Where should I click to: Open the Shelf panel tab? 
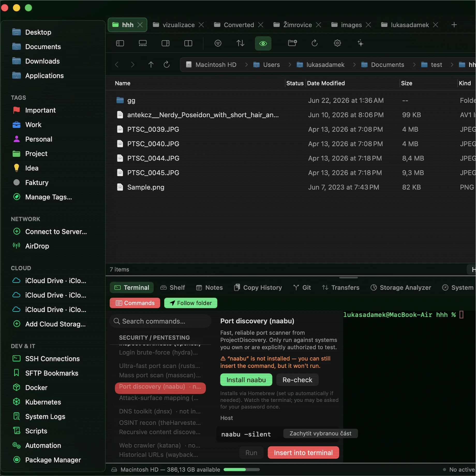(173, 288)
